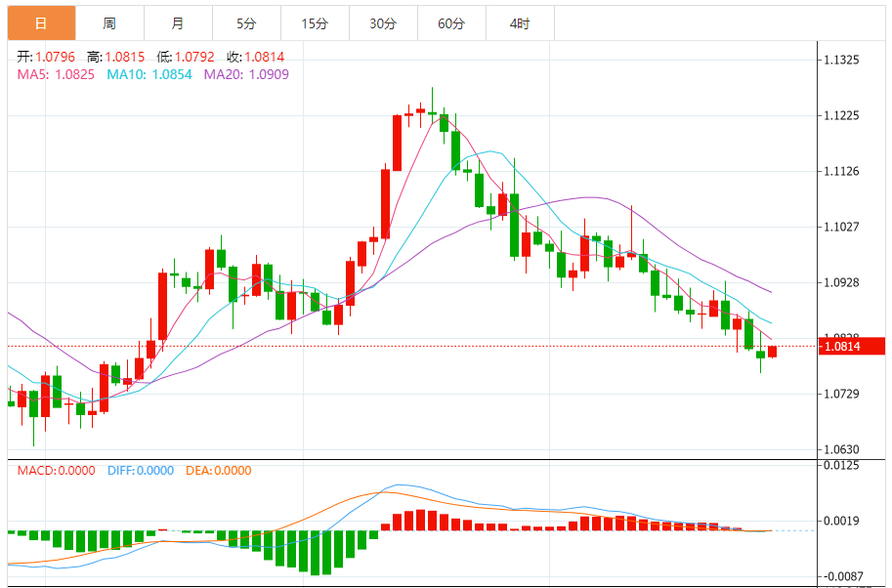Screen dimensions: 892x588
Task: Click the DIFF:0.0000 indicator label
Action: pyautogui.click(x=141, y=471)
